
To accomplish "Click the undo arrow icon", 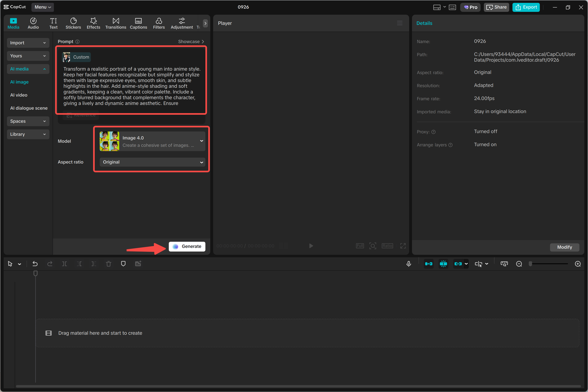I will [x=35, y=264].
